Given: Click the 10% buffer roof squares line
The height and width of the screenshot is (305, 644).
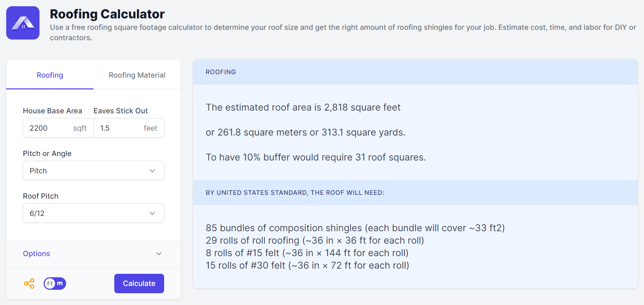Looking at the screenshot, I should [315, 157].
